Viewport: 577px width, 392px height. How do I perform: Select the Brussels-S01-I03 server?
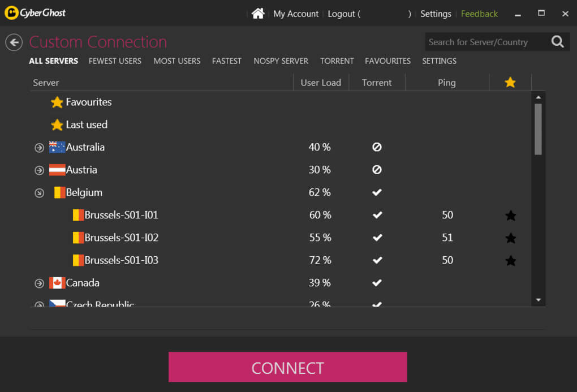[x=281, y=260]
